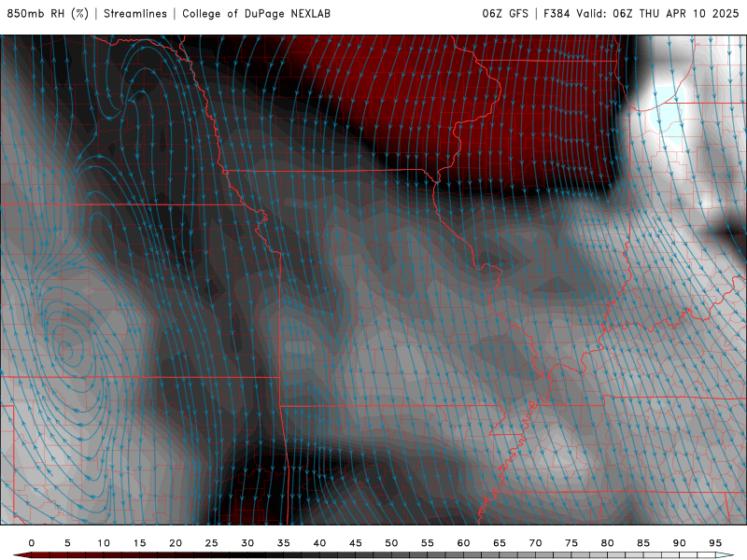The height and width of the screenshot is (560, 747).
Task: Click the "10" value on color scale
Action: point(104,543)
